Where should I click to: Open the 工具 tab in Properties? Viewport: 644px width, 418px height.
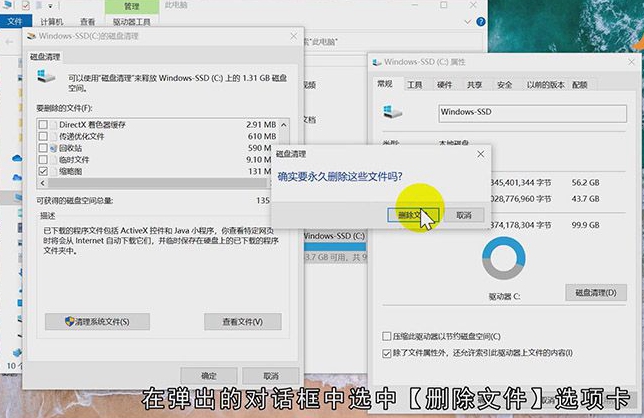[414, 85]
